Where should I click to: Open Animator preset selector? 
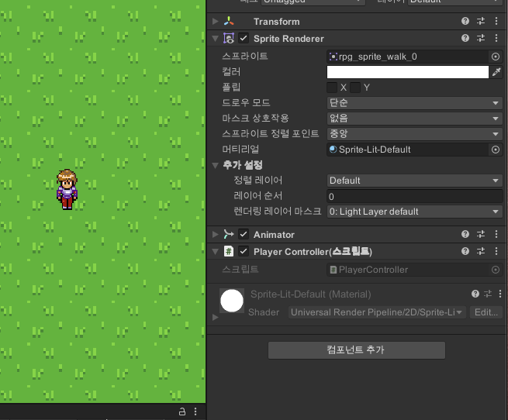coord(481,234)
